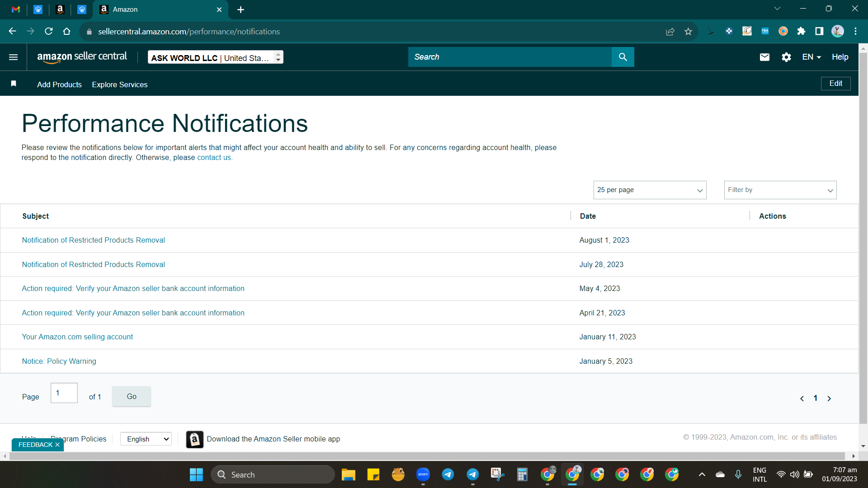Click the broom extension icon in toolbar

[711, 31]
